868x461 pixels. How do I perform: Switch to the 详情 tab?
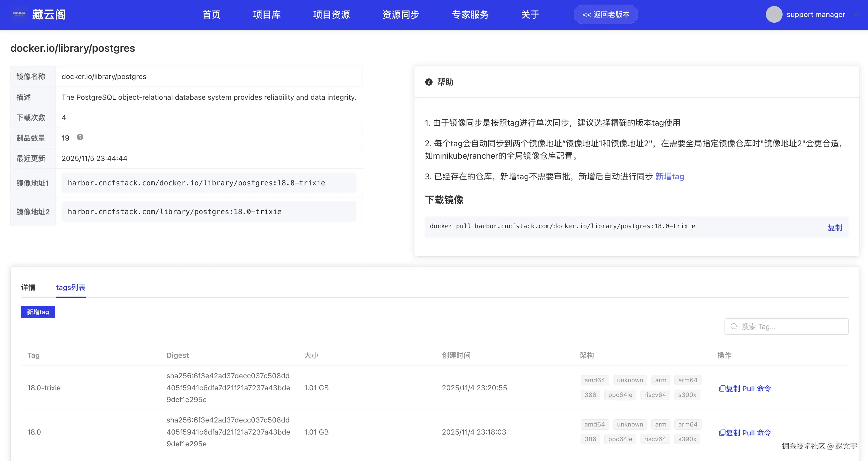pos(28,287)
